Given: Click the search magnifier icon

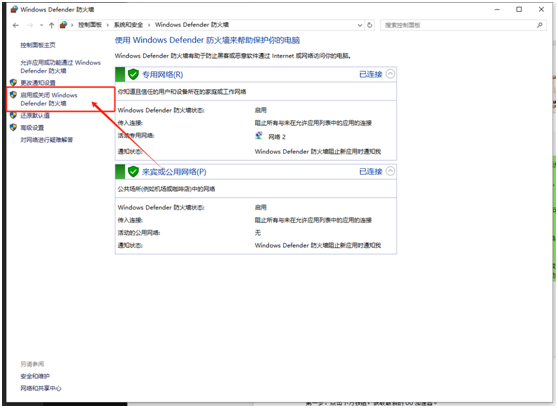Looking at the screenshot, I should [540, 25].
